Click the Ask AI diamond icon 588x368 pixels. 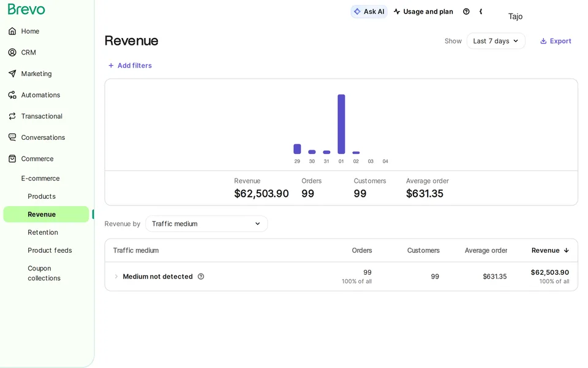click(357, 12)
